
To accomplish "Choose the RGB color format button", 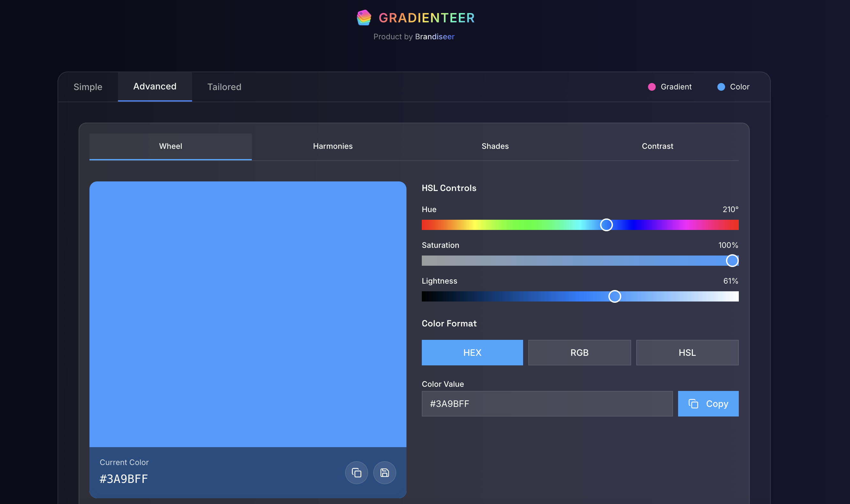I will 580,353.
